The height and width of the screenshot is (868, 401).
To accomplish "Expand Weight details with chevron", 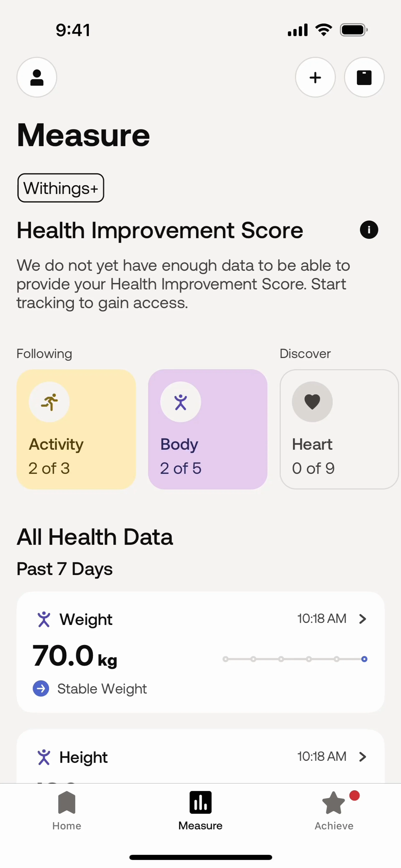I will pyautogui.click(x=363, y=619).
